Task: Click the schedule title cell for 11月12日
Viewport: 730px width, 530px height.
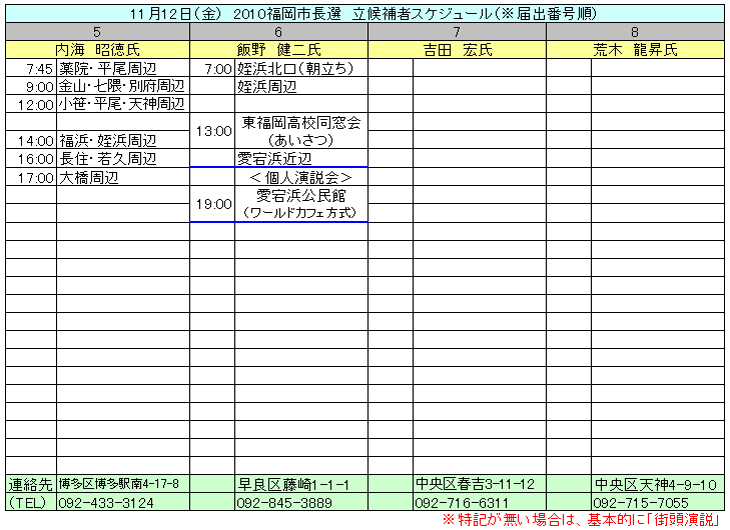Action: click(365, 14)
